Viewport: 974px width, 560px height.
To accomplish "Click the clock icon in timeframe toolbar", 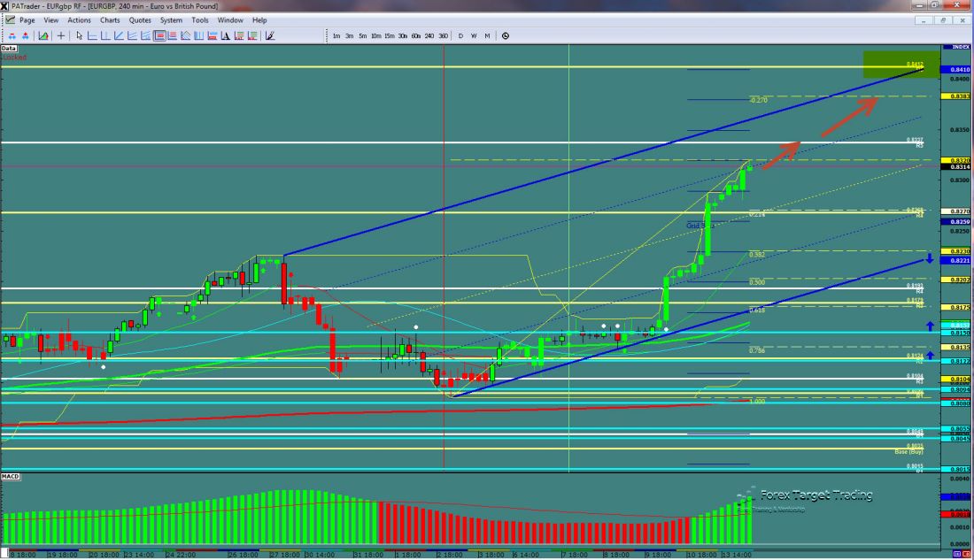I will click(505, 36).
